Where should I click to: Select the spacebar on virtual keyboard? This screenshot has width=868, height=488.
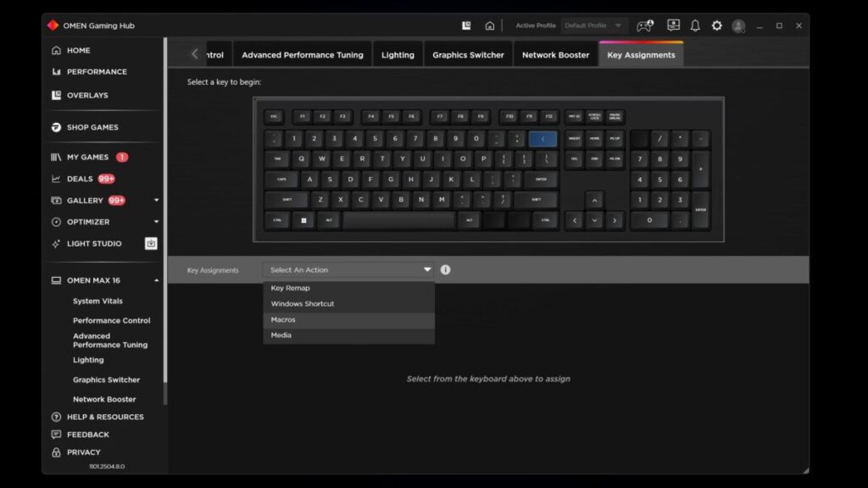click(x=398, y=220)
